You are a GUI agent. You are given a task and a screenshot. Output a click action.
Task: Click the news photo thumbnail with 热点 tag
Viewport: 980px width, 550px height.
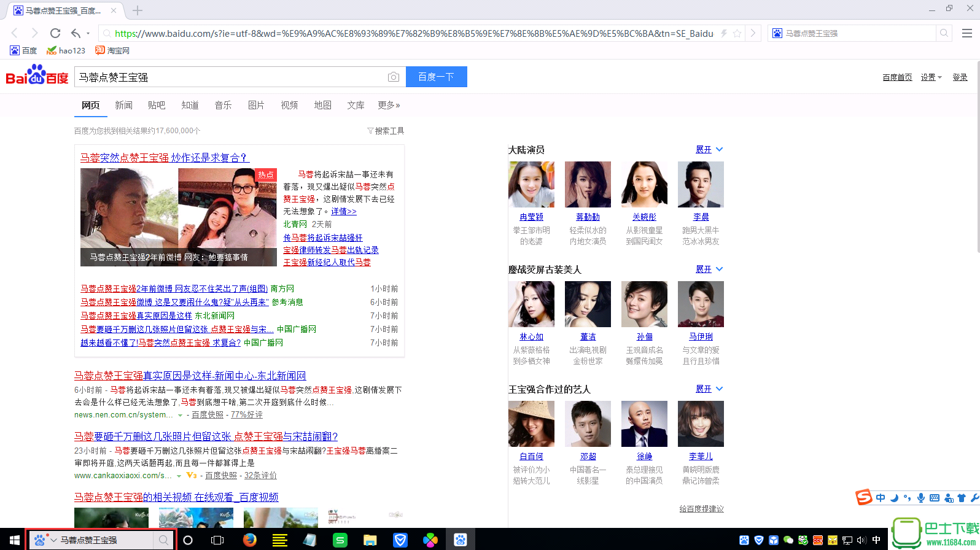click(179, 217)
